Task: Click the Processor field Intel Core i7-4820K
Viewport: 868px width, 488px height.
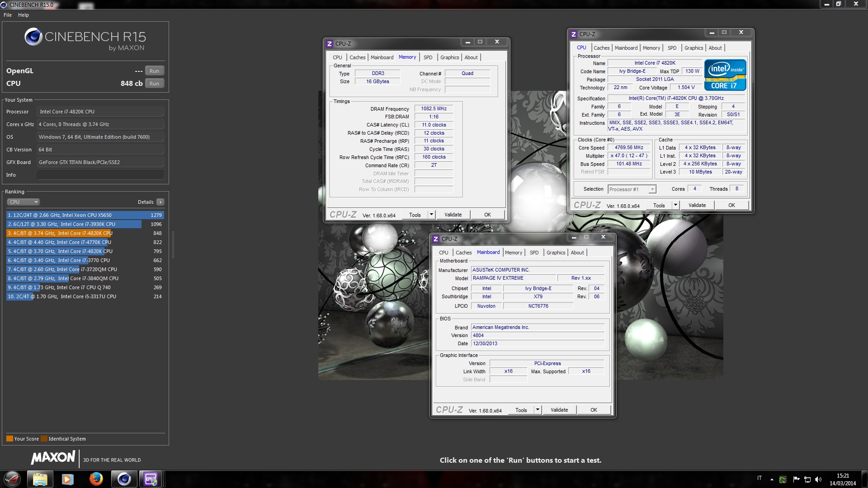Action: pos(100,112)
